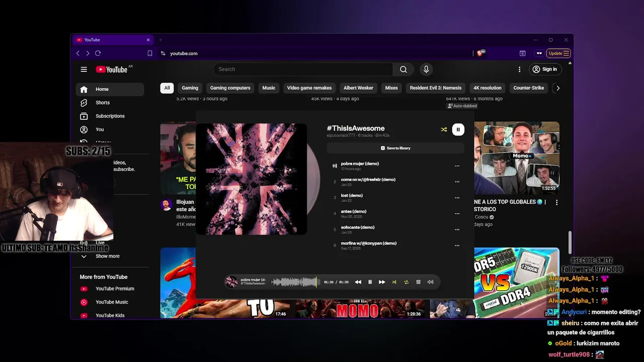Toggle repeat in the bottom player bar
644x362 pixels.
click(406, 282)
